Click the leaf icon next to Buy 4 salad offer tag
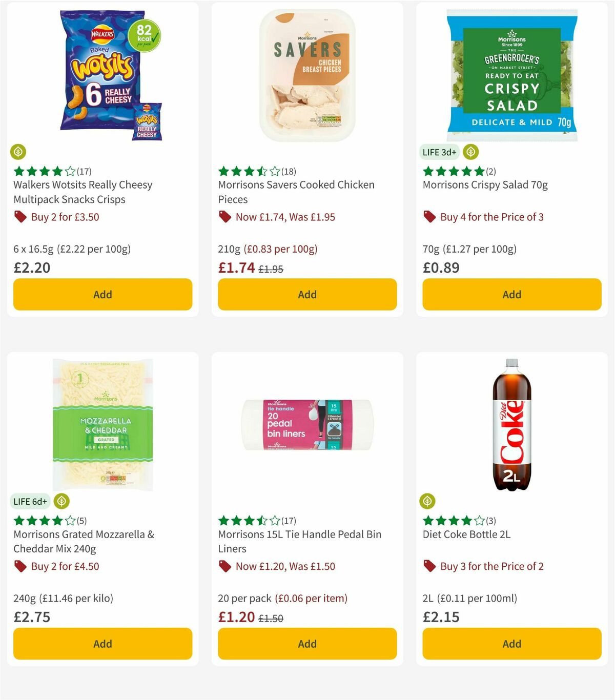The width and height of the screenshot is (615, 700). 470,152
